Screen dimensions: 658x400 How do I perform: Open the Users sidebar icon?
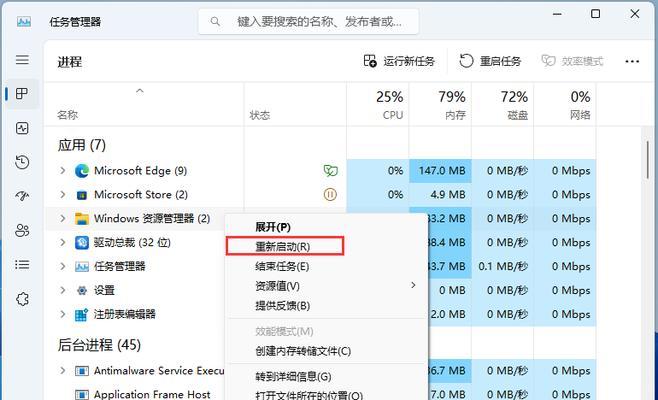coord(22,230)
